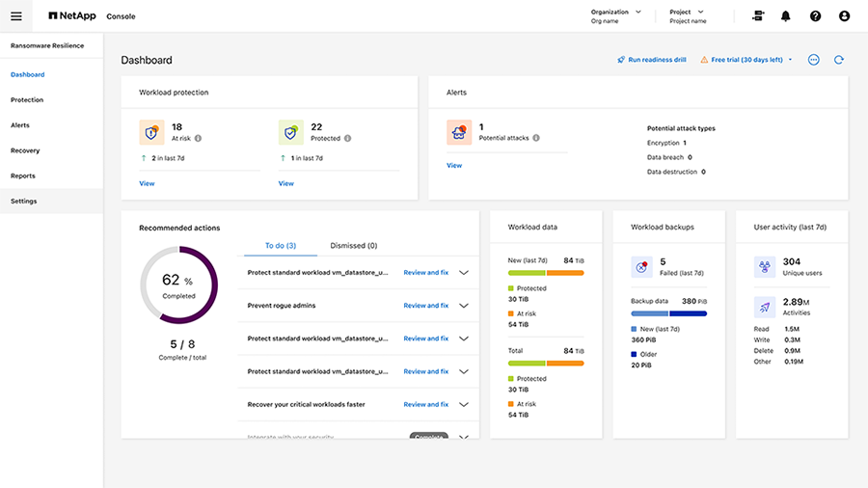868x488 pixels.
Task: Expand the Organization dropdown
Action: 637,13
